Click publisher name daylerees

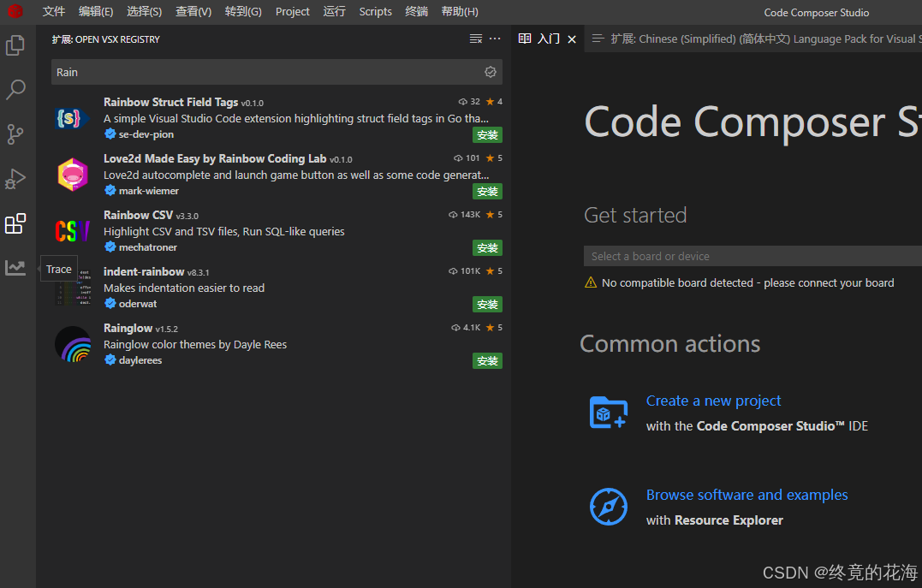(x=140, y=359)
